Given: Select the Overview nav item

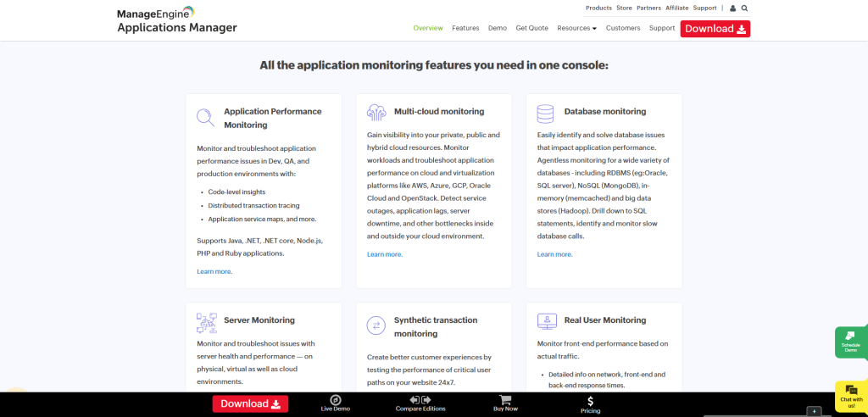Looking at the screenshot, I should point(428,28).
